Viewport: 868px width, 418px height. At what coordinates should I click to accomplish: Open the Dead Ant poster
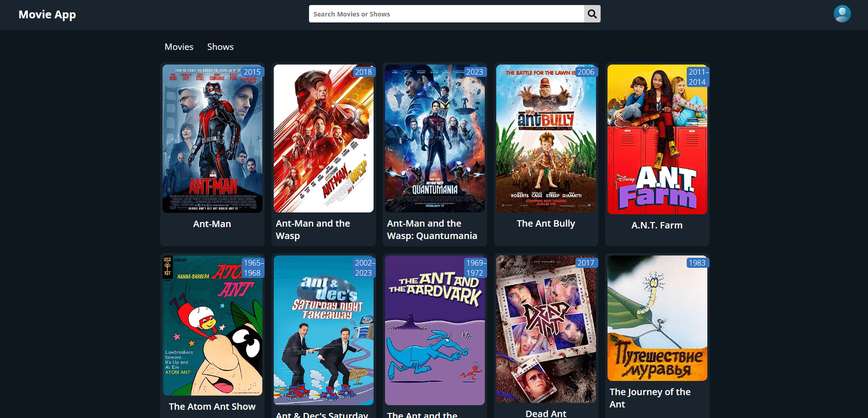click(x=546, y=329)
